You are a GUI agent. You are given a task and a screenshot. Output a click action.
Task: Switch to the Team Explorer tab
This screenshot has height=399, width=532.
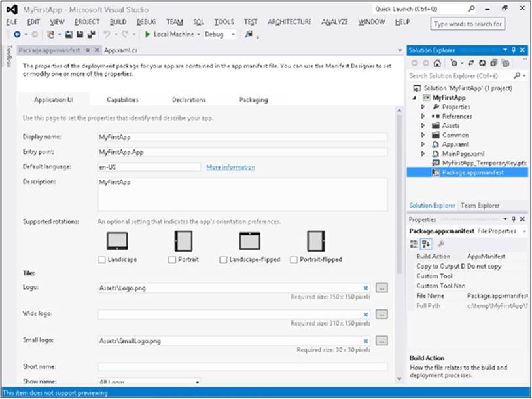pyautogui.click(x=480, y=206)
